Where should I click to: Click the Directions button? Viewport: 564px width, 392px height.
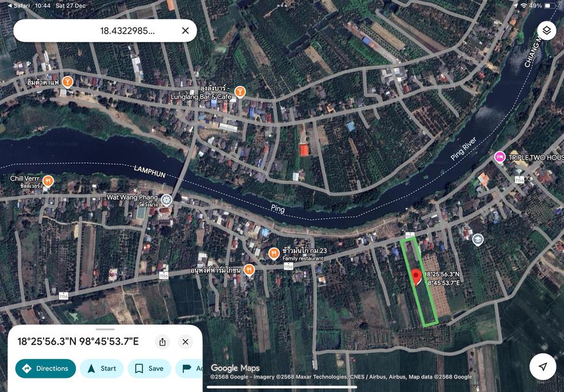[46, 368]
